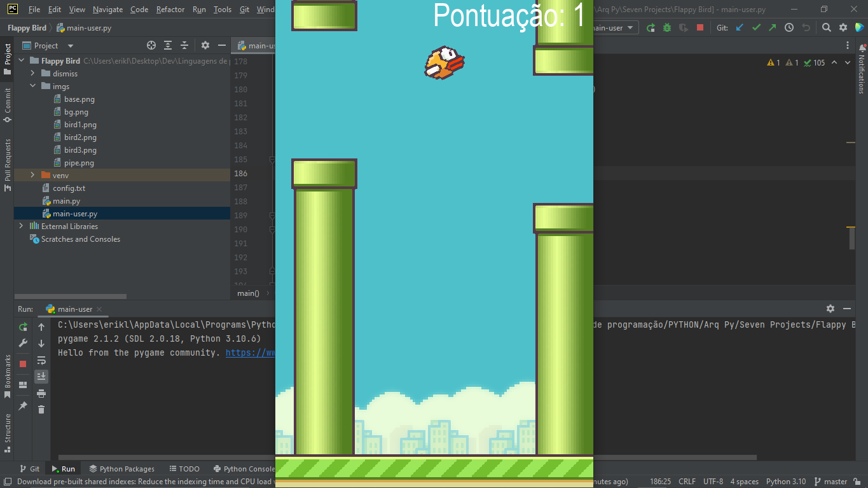The height and width of the screenshot is (488, 868).
Task: Clear the Run console output
Action: [x=41, y=409]
